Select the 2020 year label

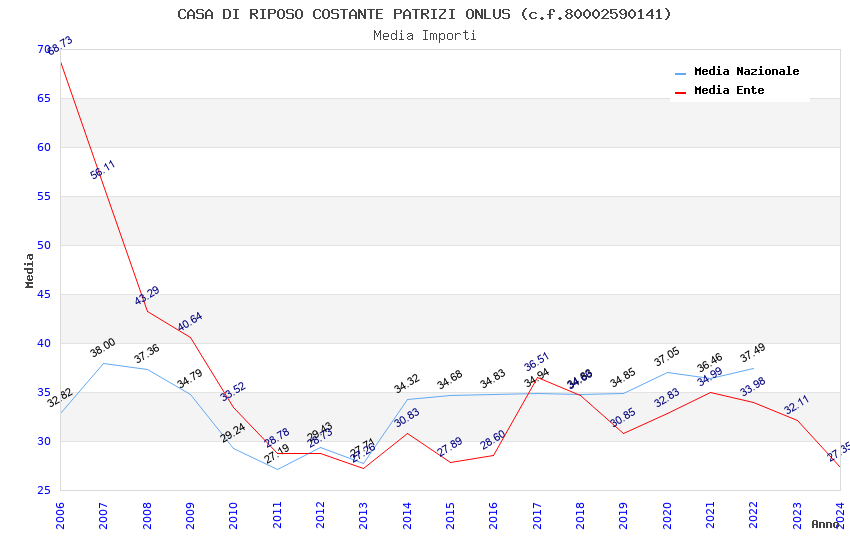[x=667, y=515]
